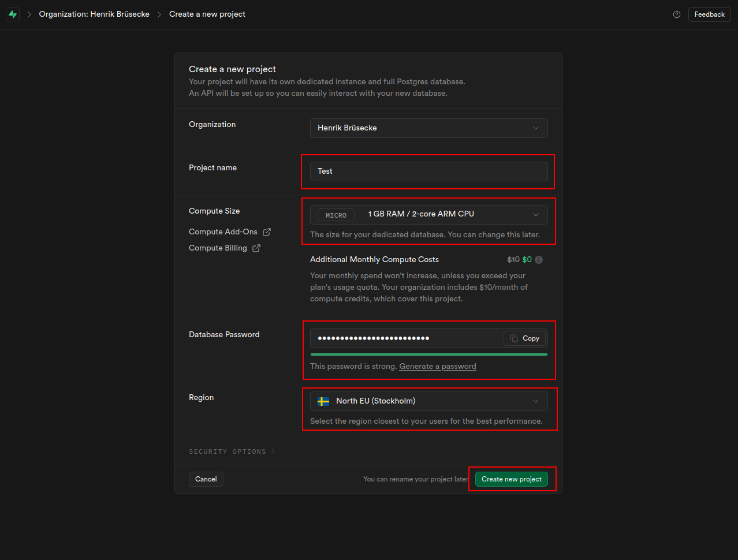Click the info icon beside $0 cost

(x=539, y=260)
